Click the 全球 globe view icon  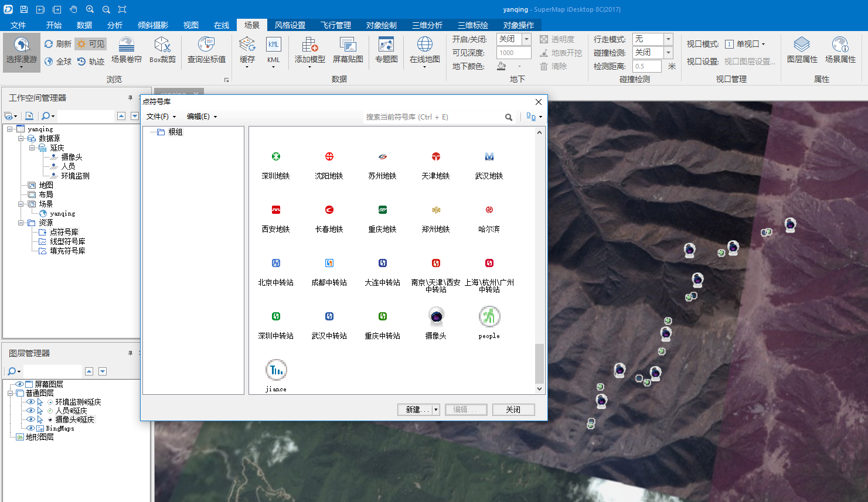49,62
